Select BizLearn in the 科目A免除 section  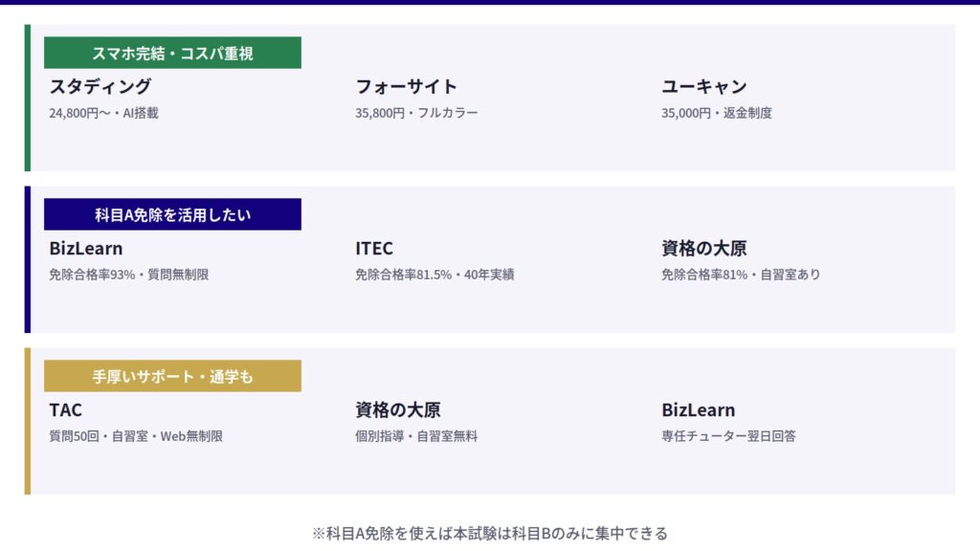click(86, 249)
